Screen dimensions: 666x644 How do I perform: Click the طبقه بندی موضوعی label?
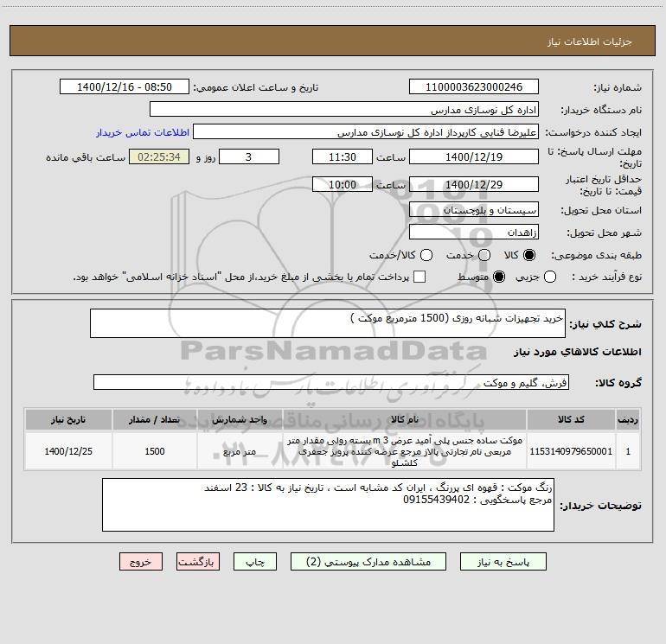596,256
